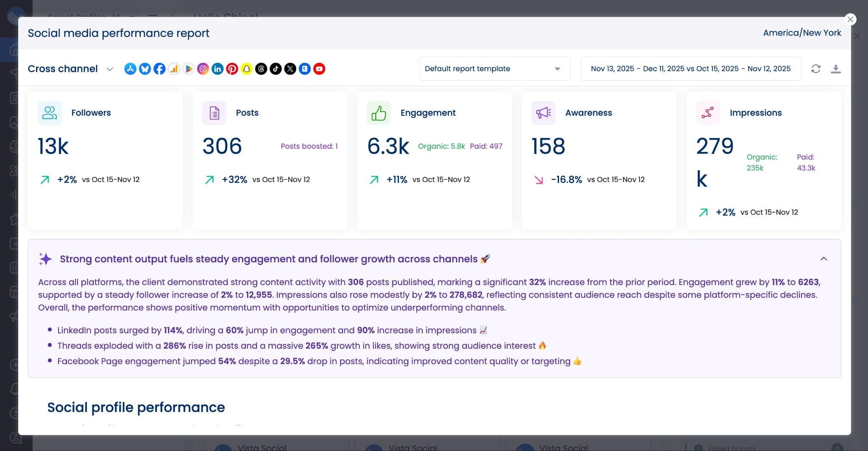Click the Bluesky butterfly icon
The width and height of the screenshot is (868, 451).
(145, 69)
